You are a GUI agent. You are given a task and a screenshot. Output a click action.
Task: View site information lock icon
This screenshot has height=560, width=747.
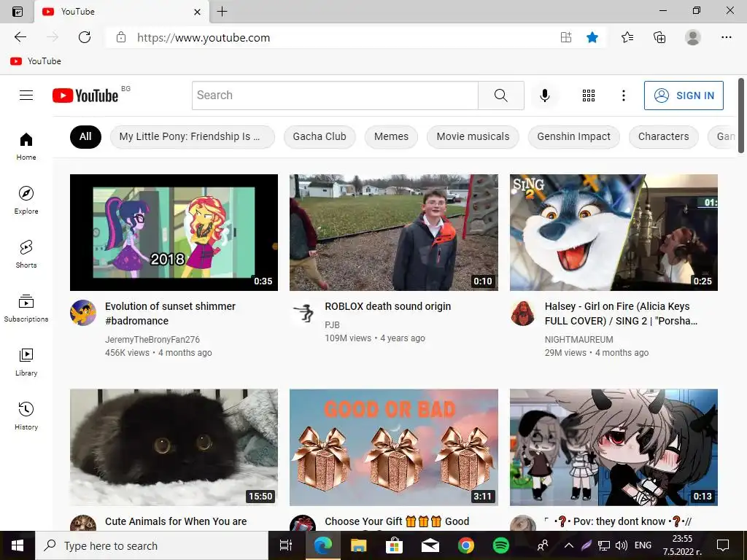pos(121,37)
